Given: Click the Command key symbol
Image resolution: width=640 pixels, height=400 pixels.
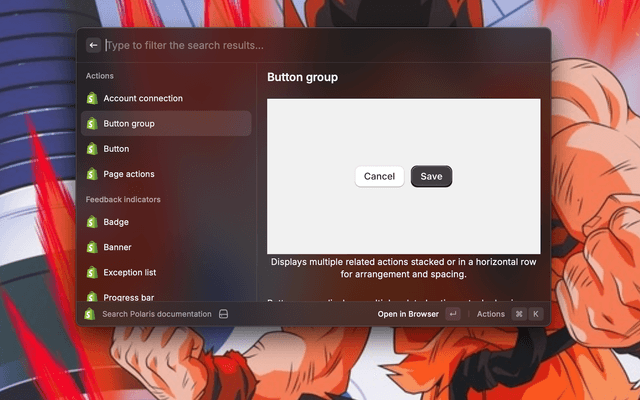Looking at the screenshot, I should pyautogui.click(x=519, y=314).
